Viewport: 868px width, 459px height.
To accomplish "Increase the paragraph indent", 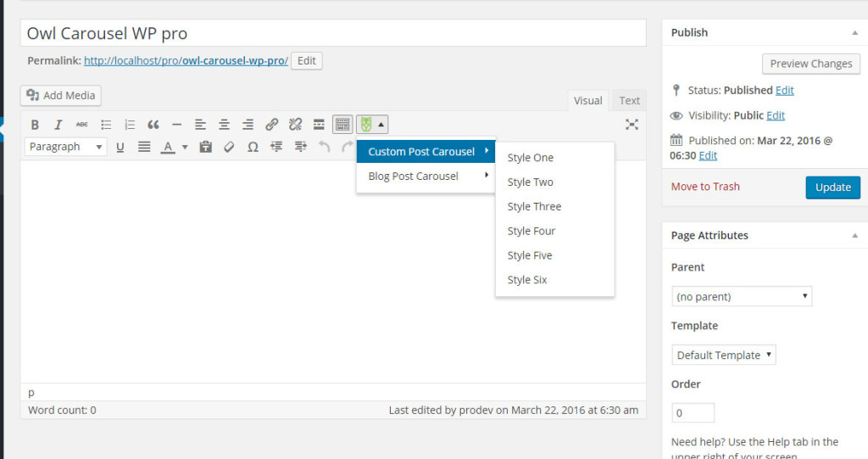I will click(x=301, y=147).
